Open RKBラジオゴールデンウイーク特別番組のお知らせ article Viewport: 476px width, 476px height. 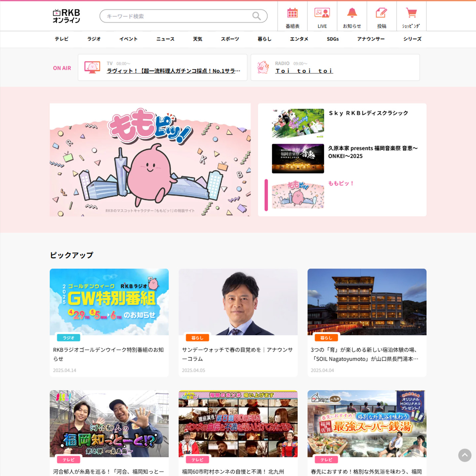coord(108,354)
